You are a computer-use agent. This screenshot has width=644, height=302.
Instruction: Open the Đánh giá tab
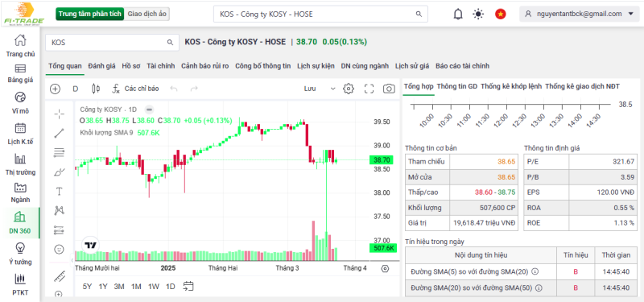(102, 66)
